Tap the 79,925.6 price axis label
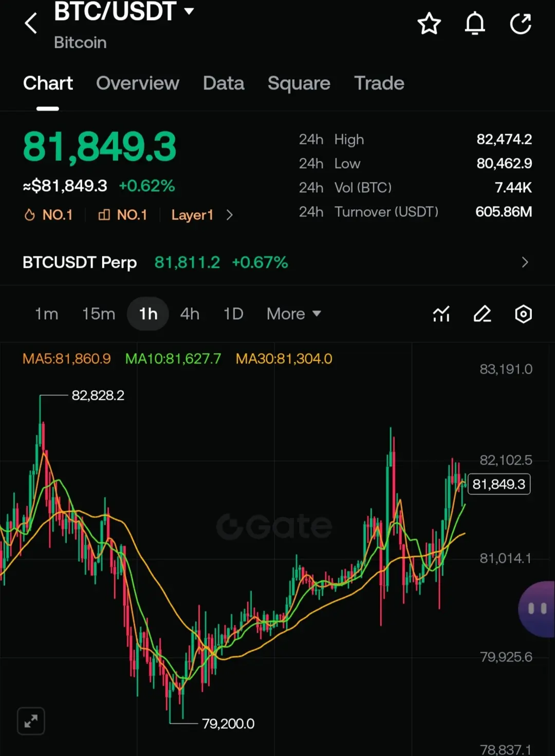The width and height of the screenshot is (555, 756). point(506,657)
